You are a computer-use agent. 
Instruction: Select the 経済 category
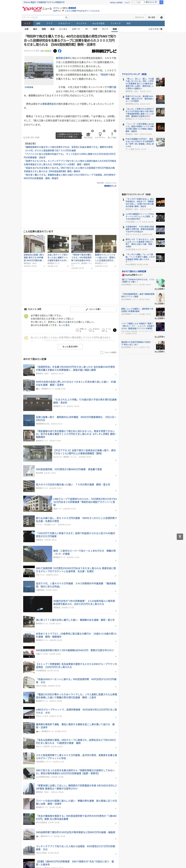point(52,29)
